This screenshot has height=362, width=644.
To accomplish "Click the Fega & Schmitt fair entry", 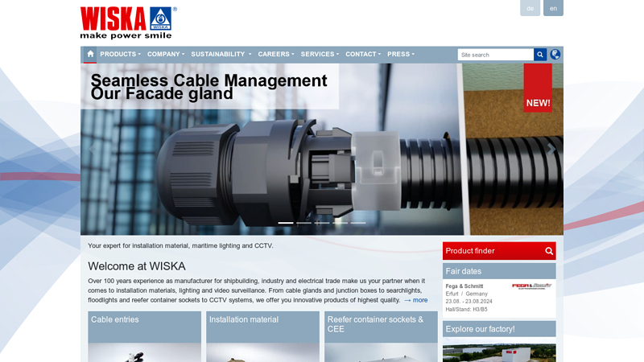I will [499, 298].
